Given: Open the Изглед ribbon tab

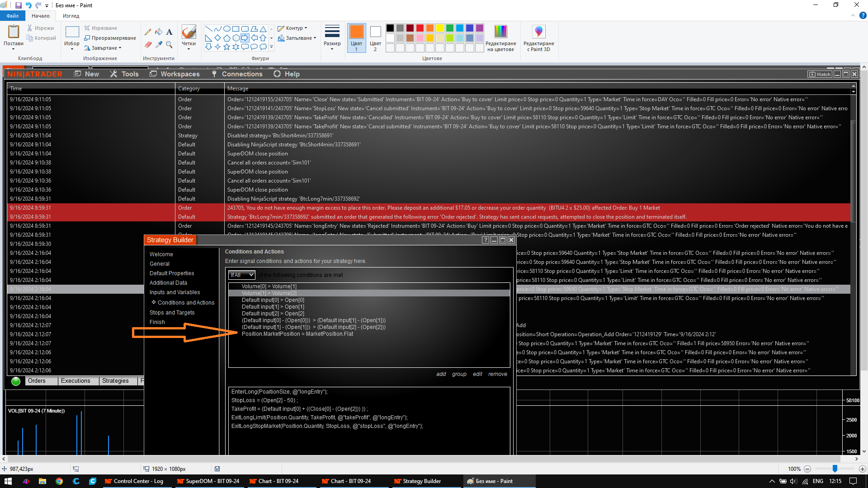Looking at the screenshot, I should [x=71, y=16].
